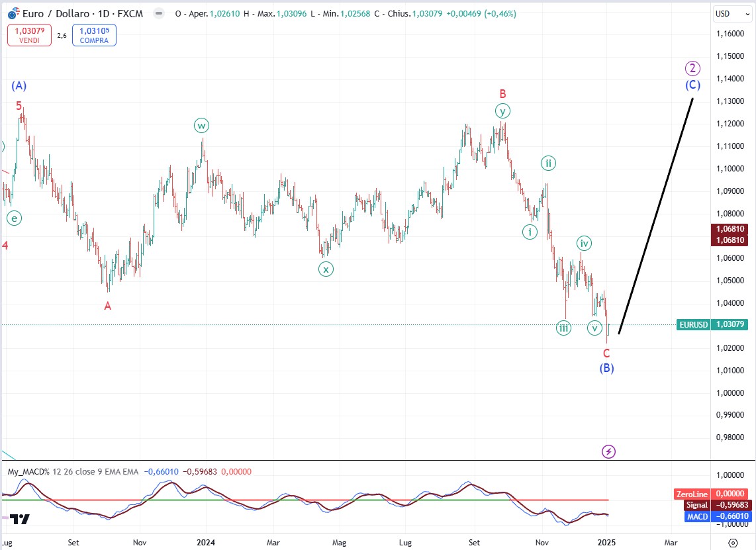Click the blue −0,66010 value in MACD legend

pyautogui.click(x=161, y=471)
